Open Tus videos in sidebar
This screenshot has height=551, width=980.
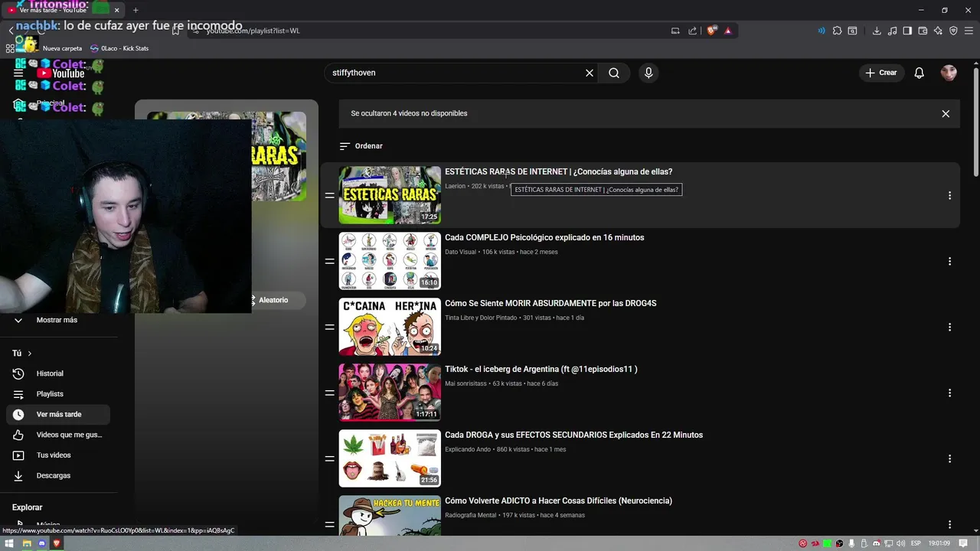tap(58, 455)
